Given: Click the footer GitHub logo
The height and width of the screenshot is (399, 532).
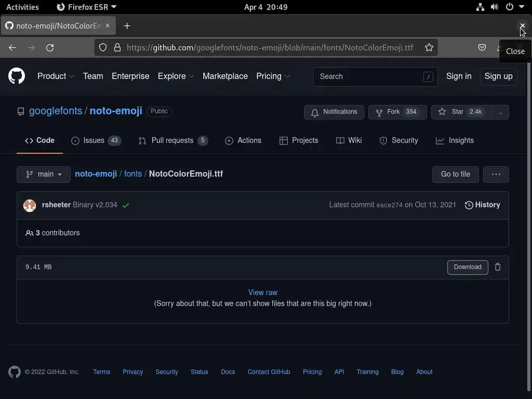Looking at the screenshot, I should point(15,372).
